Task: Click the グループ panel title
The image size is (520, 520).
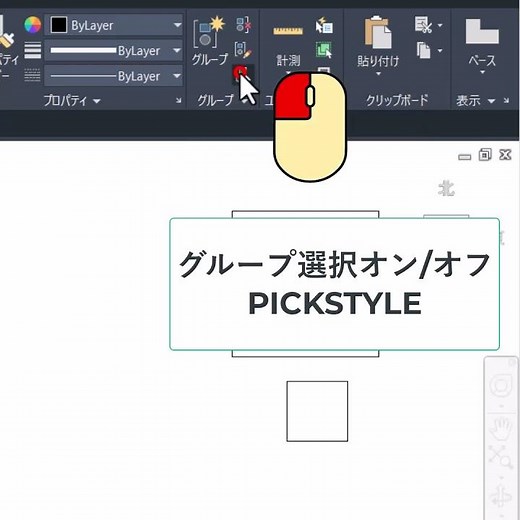Action: (x=215, y=100)
